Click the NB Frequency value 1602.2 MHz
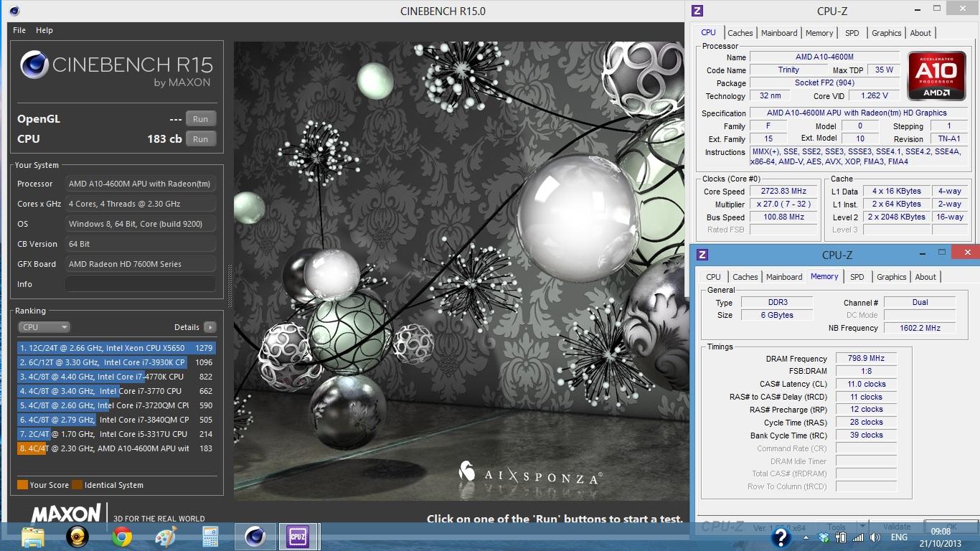980x551 pixels. 920,328
